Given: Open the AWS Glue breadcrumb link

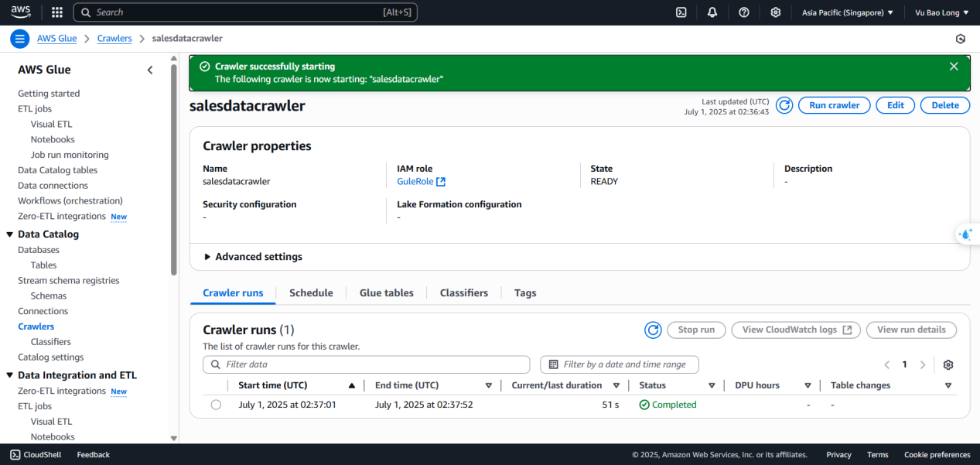Looking at the screenshot, I should [x=57, y=39].
